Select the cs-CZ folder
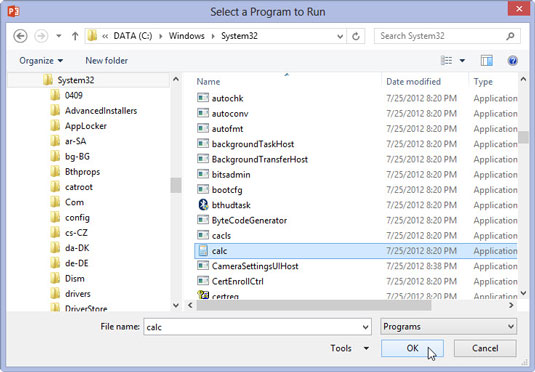535x372 pixels. (x=76, y=232)
